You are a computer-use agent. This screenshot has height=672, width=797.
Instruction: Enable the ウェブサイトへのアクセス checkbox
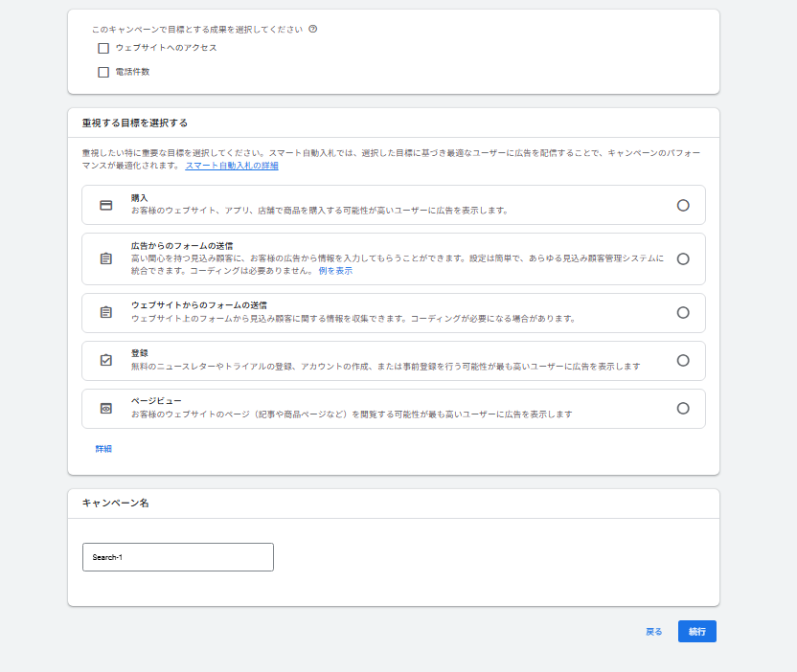point(102,48)
